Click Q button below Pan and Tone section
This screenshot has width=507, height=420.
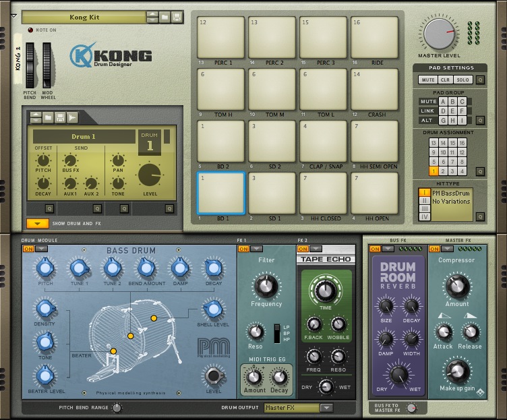(124, 209)
